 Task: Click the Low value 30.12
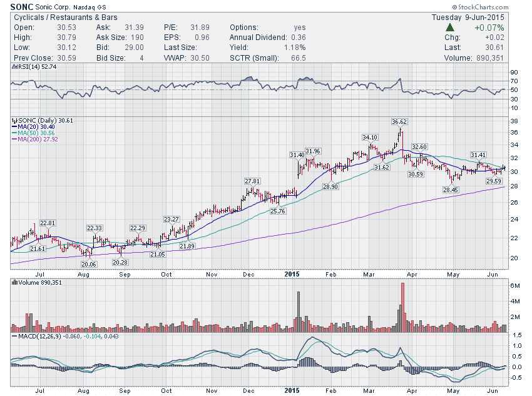coord(66,48)
